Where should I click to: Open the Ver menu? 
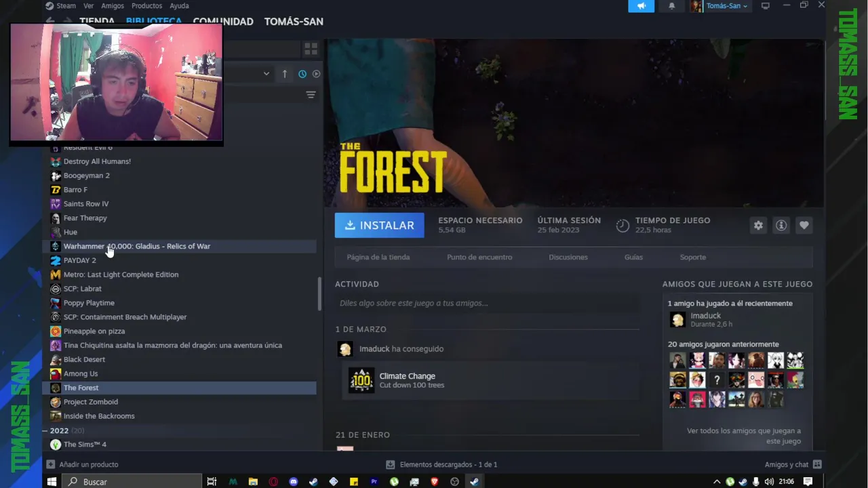pyautogui.click(x=88, y=5)
